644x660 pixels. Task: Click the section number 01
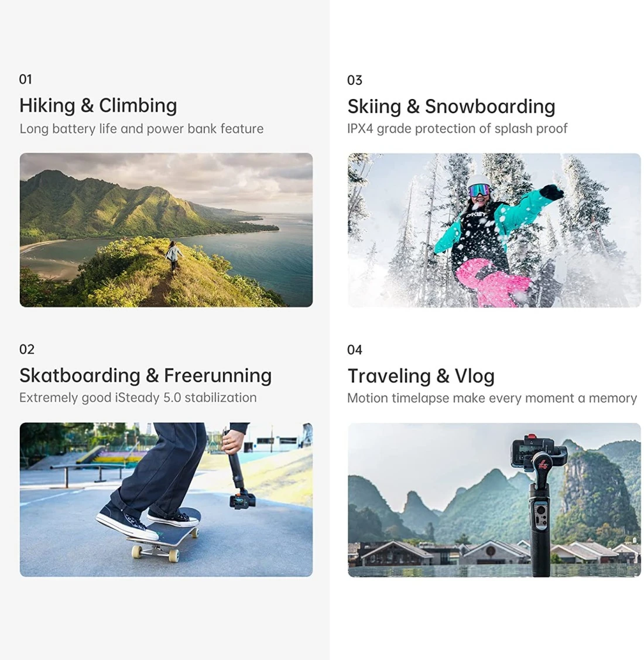25,80
